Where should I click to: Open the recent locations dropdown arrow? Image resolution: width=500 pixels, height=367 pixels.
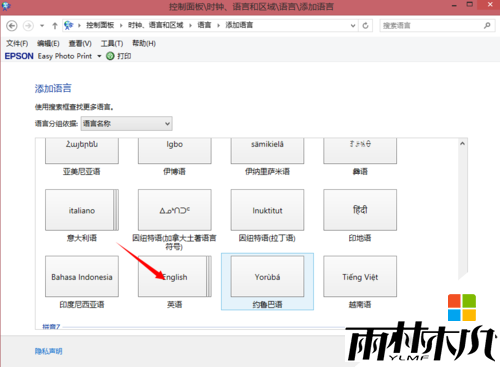pos(42,26)
